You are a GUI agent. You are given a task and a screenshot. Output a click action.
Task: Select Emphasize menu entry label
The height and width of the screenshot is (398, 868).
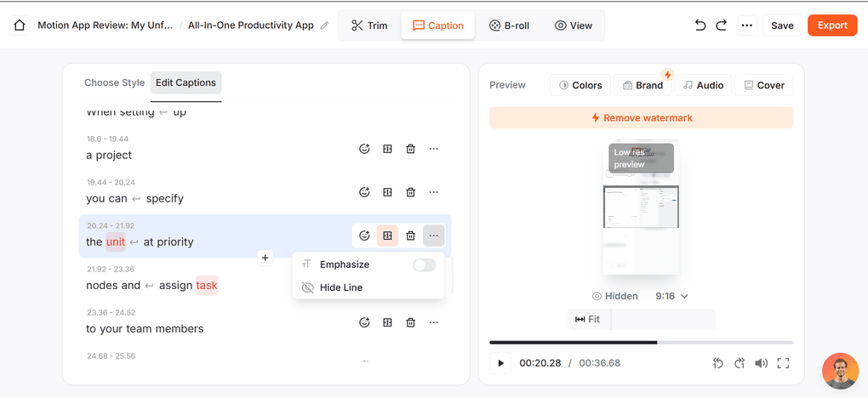click(x=345, y=264)
